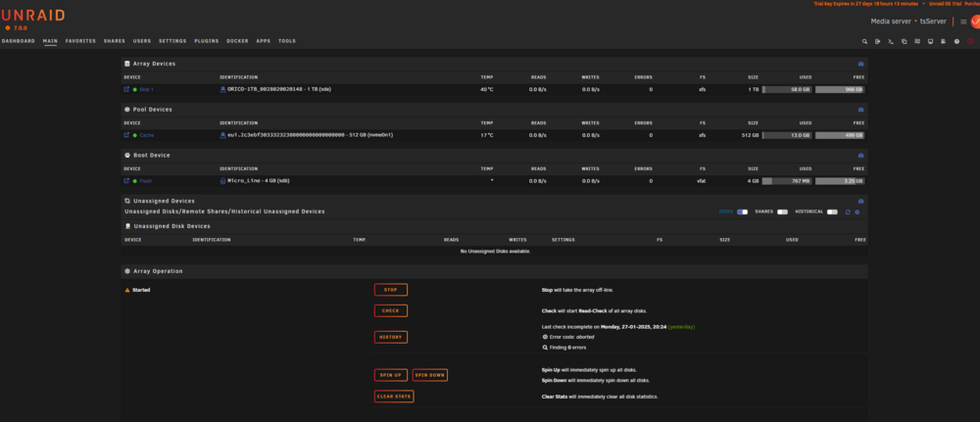Click the Check button

click(x=391, y=311)
